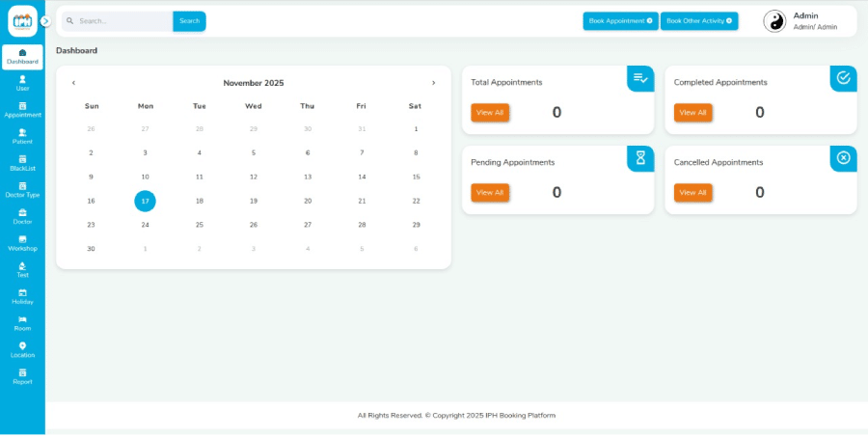Viewport: 868px width, 437px height.
Task: Select greyed October 26 in calendar
Action: click(x=91, y=129)
